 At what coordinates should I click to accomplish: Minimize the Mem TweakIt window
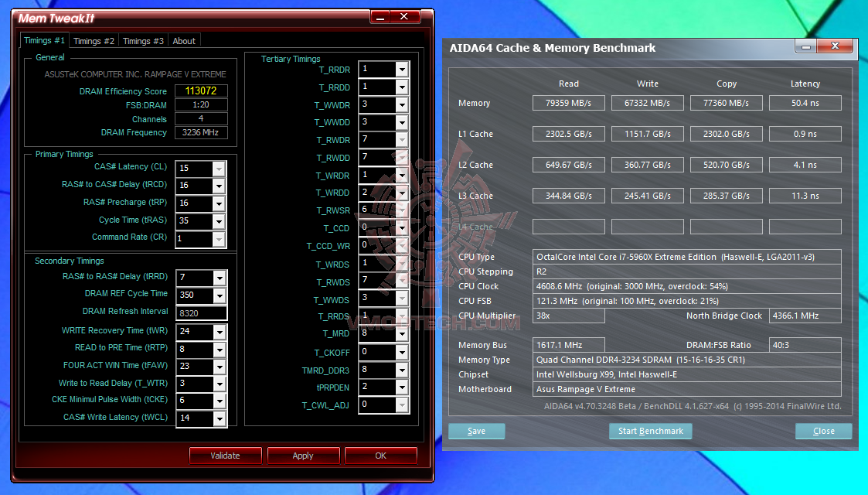point(380,17)
